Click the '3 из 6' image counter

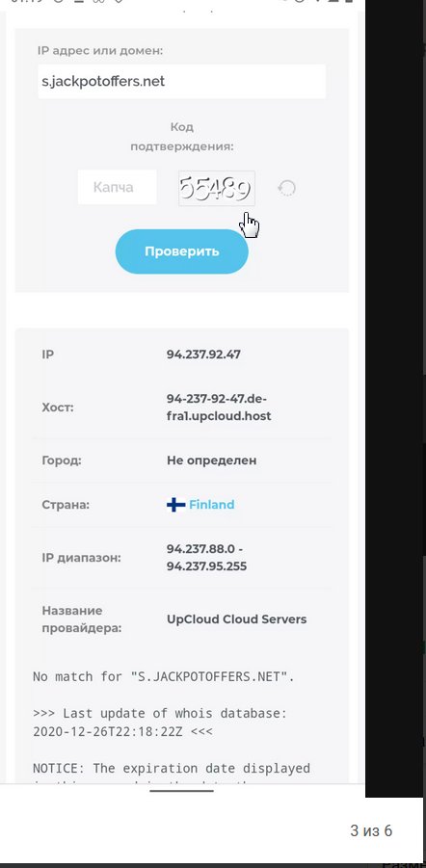371,830
